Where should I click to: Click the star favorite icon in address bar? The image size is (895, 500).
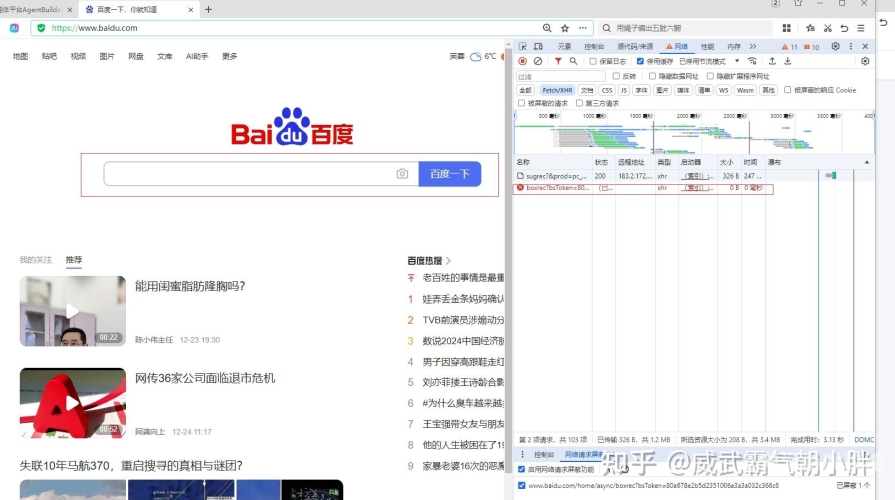[565, 27]
